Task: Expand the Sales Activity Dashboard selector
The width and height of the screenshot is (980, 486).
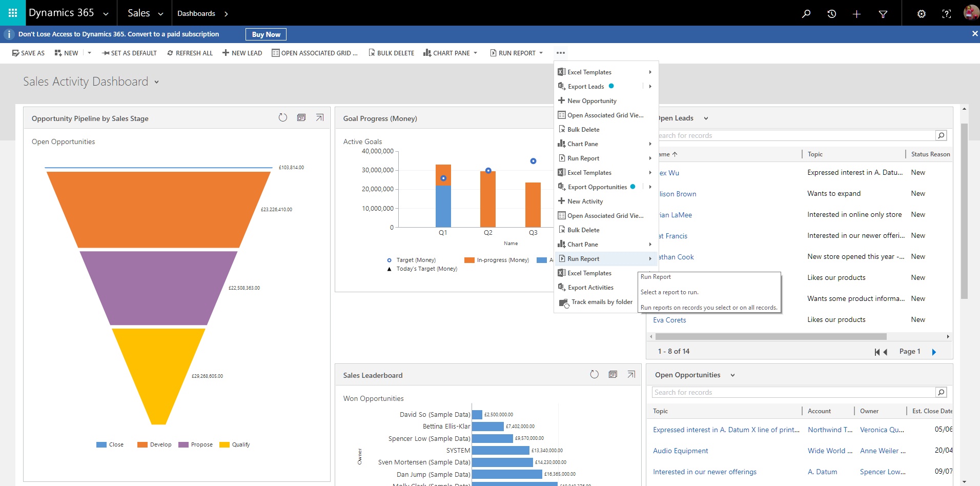Action: point(156,82)
